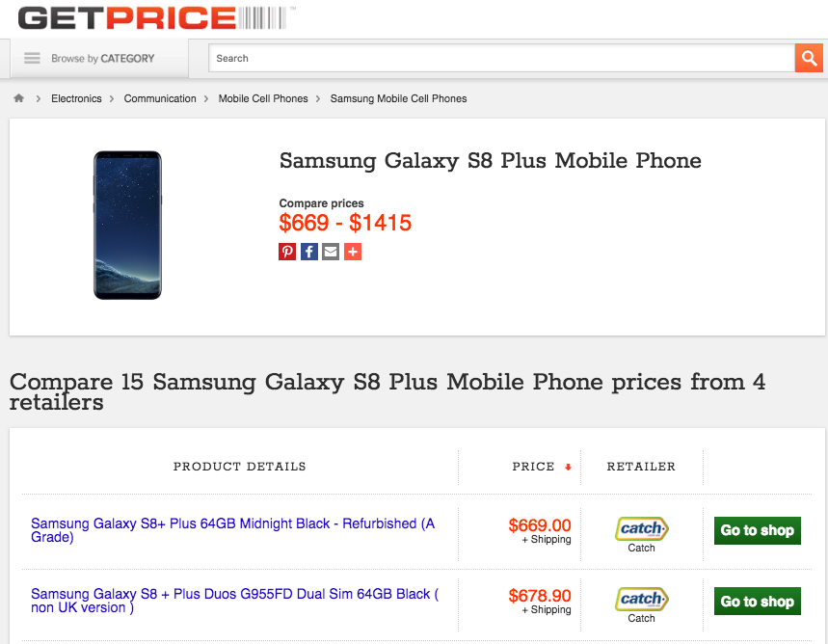
Task: Open S8+ Duos G955FD Dual Sim listing
Action: 234,601
